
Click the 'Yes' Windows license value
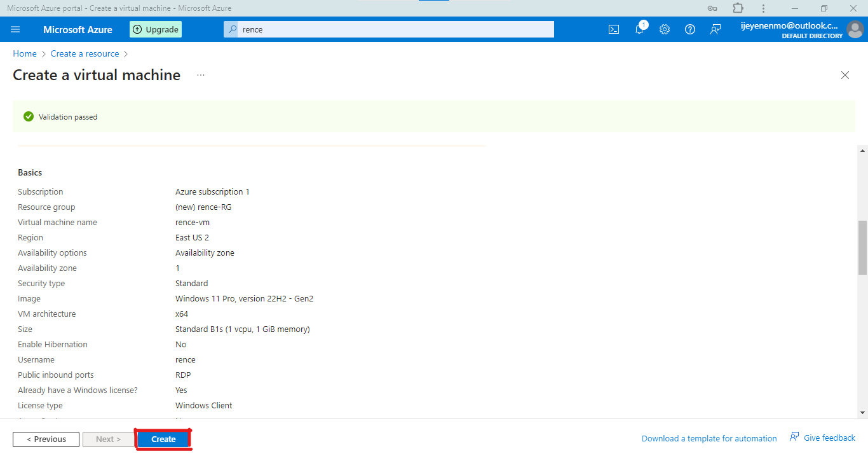[181, 390]
